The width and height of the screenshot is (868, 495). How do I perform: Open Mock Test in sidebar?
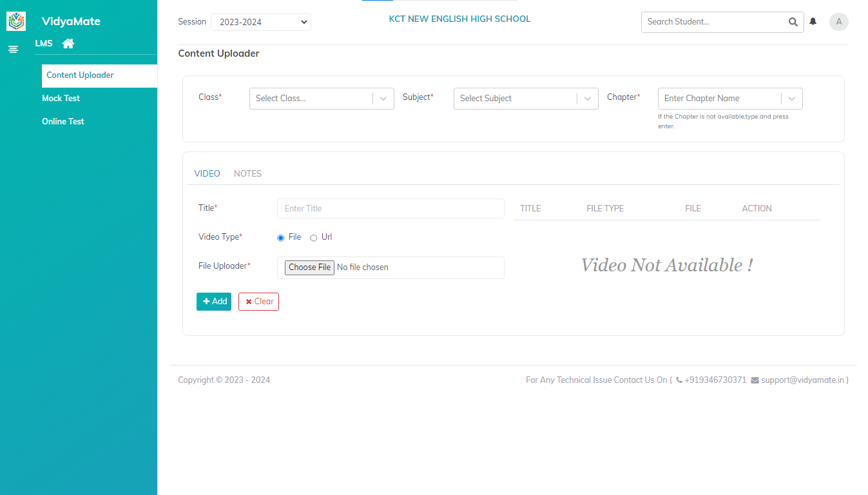[61, 99]
